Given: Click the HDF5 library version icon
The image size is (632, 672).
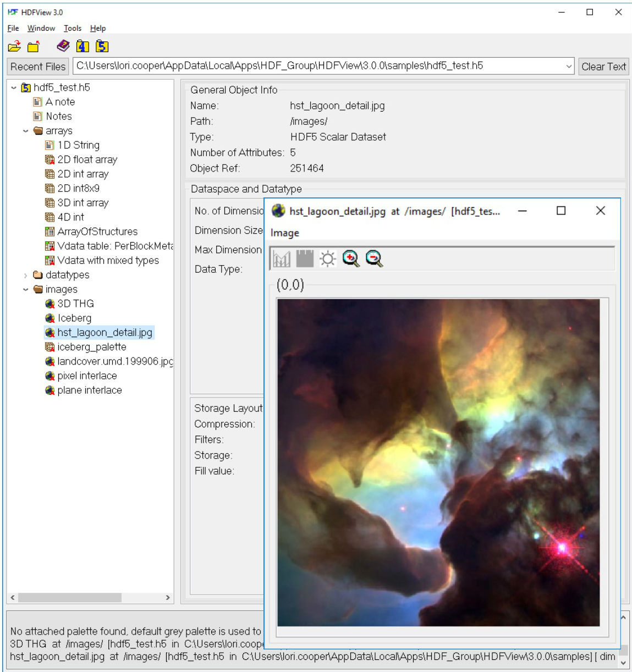Looking at the screenshot, I should pyautogui.click(x=102, y=46).
